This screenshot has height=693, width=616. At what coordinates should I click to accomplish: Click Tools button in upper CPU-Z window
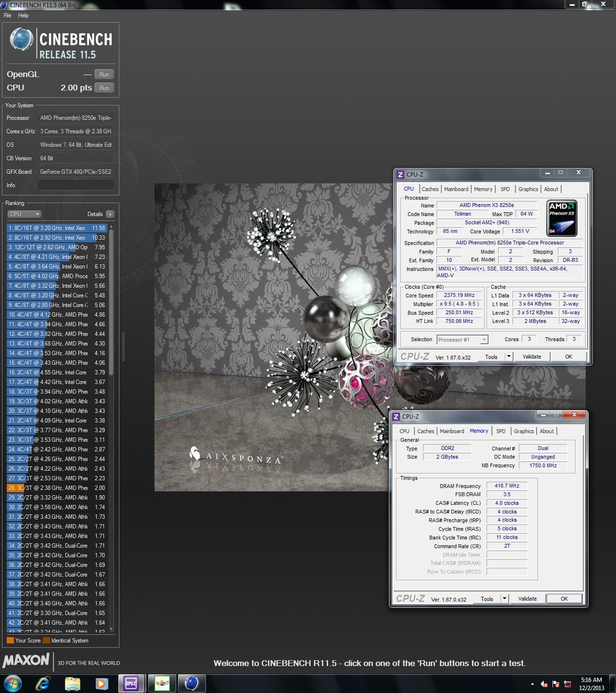[491, 357]
